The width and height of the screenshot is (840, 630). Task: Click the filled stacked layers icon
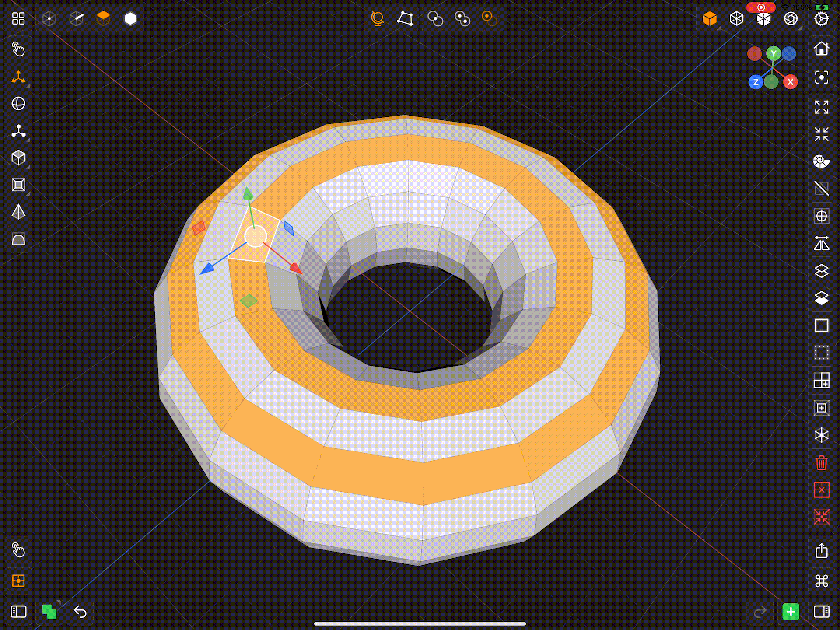tap(822, 298)
